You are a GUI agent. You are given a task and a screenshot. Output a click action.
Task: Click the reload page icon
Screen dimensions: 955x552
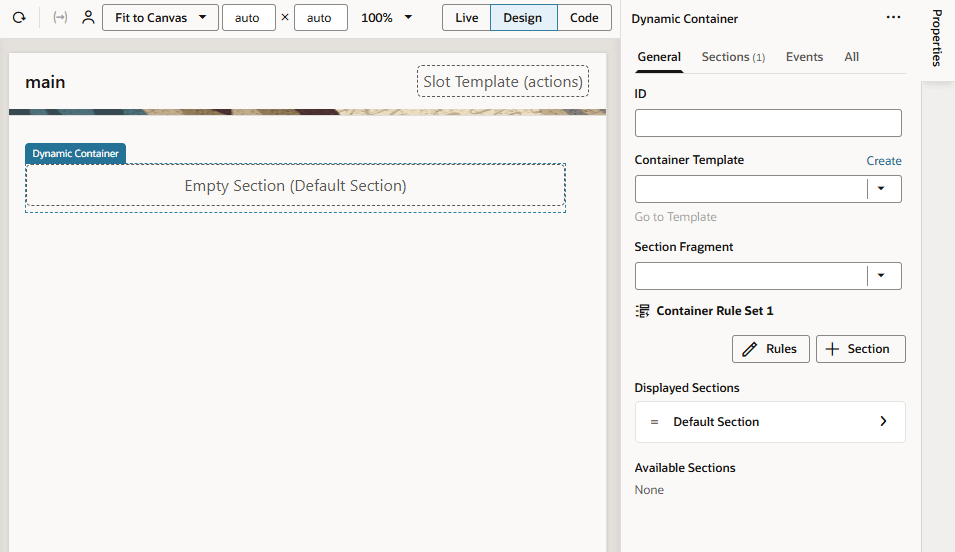[x=19, y=18]
